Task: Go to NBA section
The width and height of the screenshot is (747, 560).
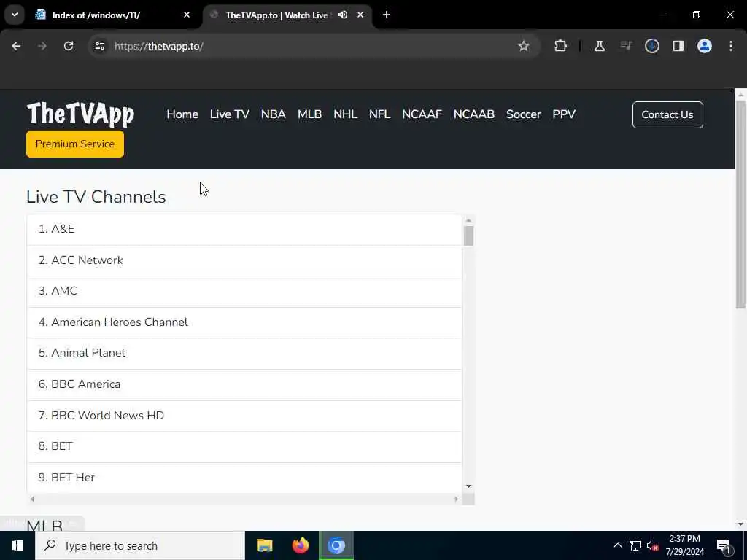Action: point(274,114)
